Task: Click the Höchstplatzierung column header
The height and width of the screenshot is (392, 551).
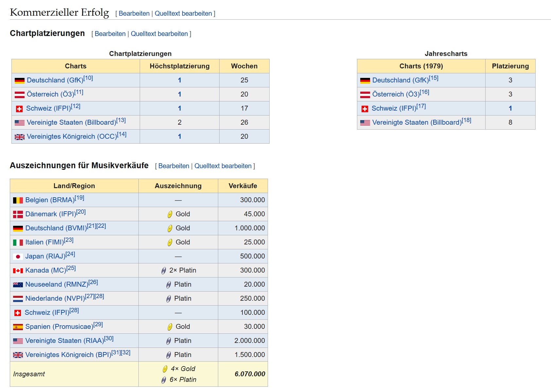Action: (x=180, y=66)
